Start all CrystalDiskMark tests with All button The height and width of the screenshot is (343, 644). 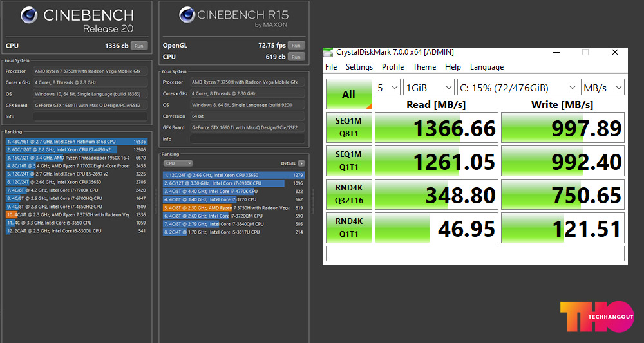pos(348,94)
